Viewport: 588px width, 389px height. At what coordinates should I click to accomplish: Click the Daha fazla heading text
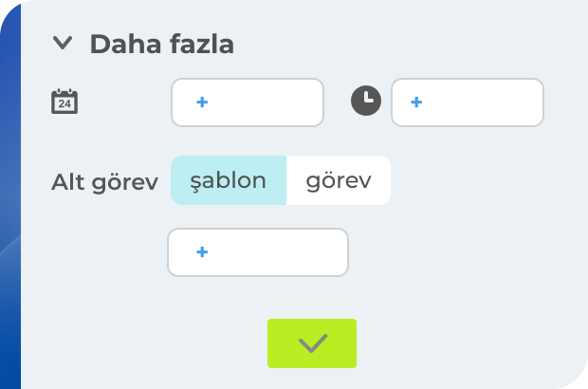pos(161,44)
